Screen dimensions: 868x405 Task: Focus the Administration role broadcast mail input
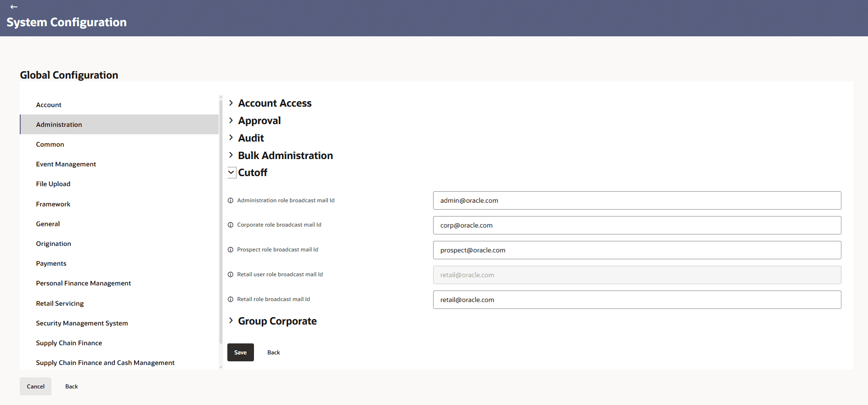[x=637, y=200]
